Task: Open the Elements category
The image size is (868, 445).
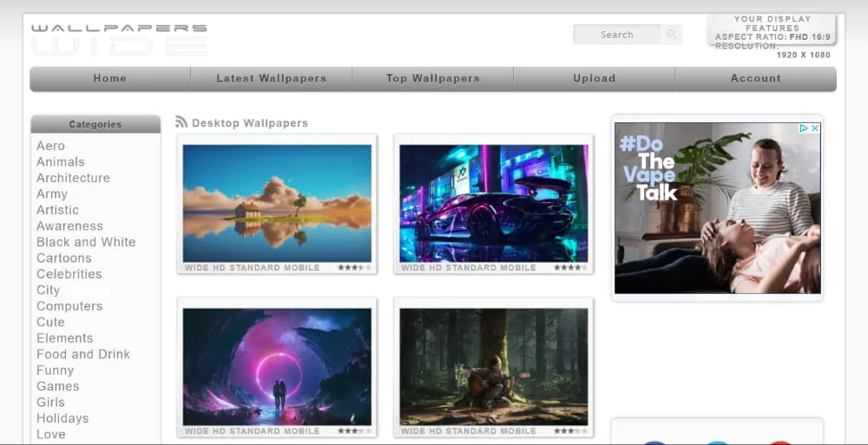Action: click(65, 338)
